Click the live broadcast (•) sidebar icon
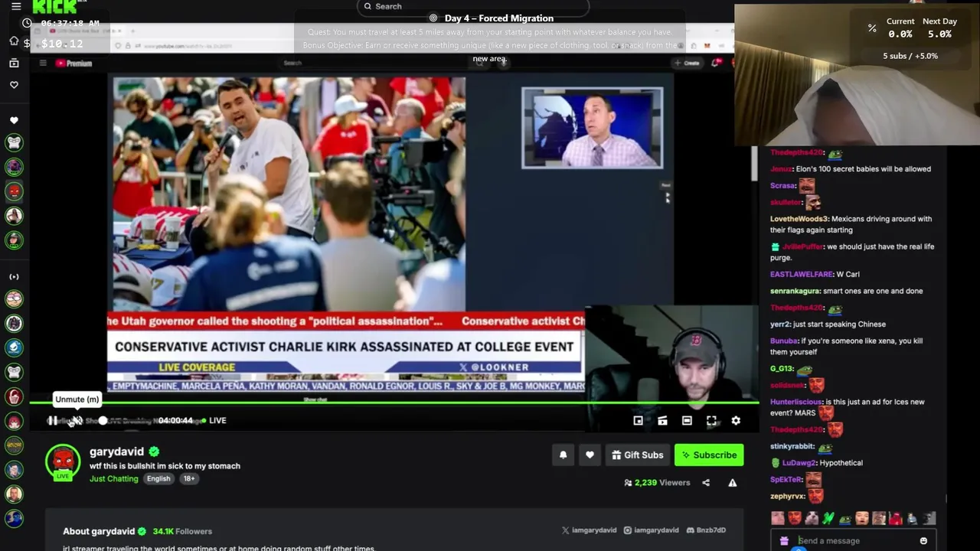Viewport: 980px width, 551px height. (x=14, y=277)
